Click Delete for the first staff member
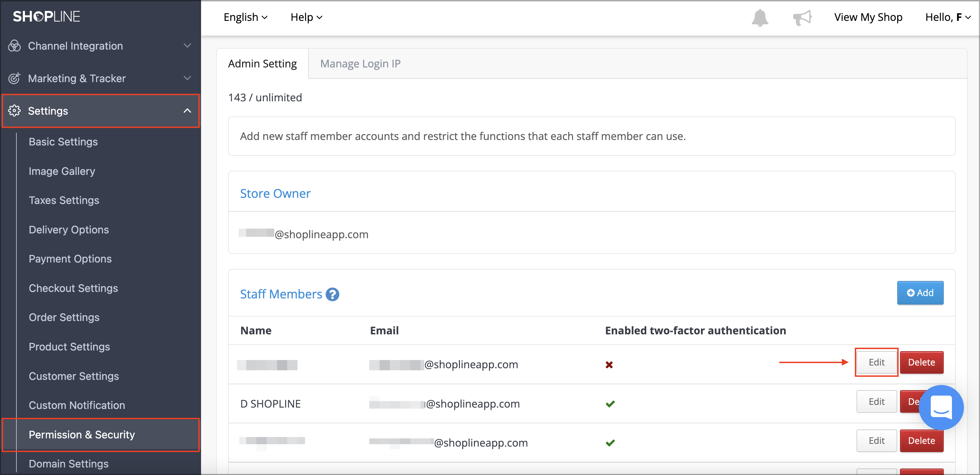The width and height of the screenshot is (980, 475). coord(922,362)
